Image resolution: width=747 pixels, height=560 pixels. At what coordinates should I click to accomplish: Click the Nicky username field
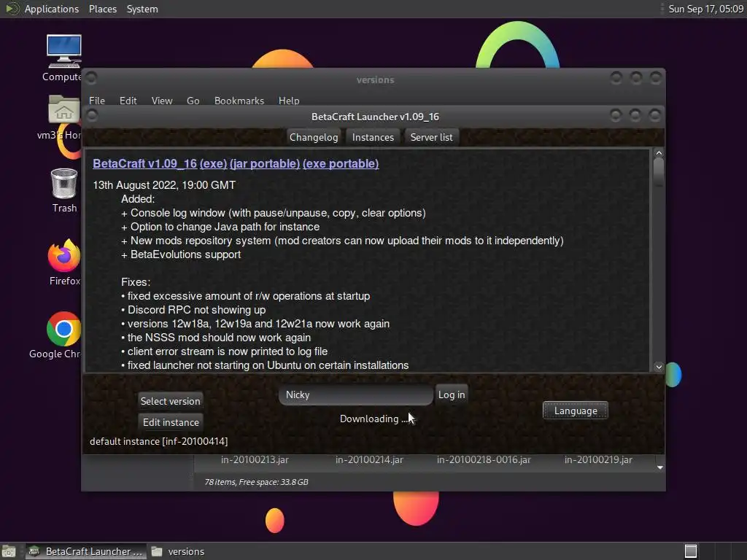click(356, 394)
